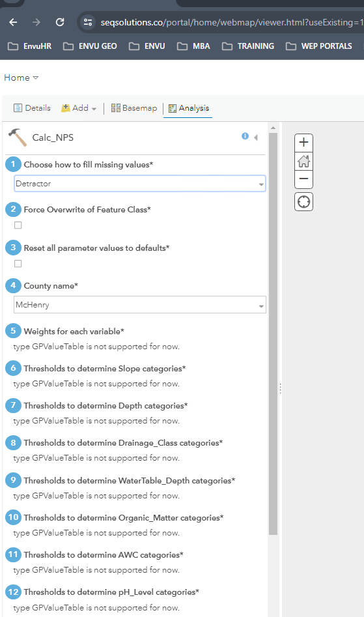Open the EnvuHR bookmarks folder
The height and width of the screenshot is (617, 364).
[x=30, y=46]
